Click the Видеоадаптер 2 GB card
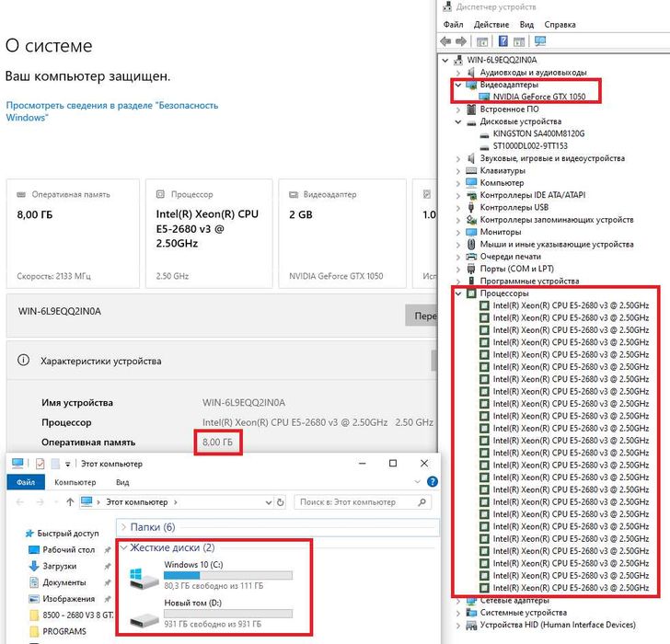Image resolution: width=670 pixels, height=644 pixels. coord(342,234)
